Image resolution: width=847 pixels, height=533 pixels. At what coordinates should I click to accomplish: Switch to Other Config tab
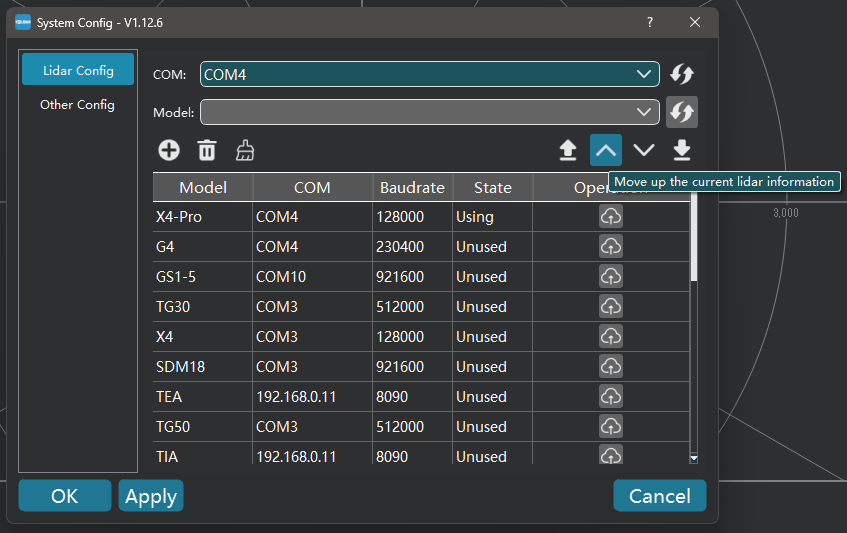coord(77,104)
